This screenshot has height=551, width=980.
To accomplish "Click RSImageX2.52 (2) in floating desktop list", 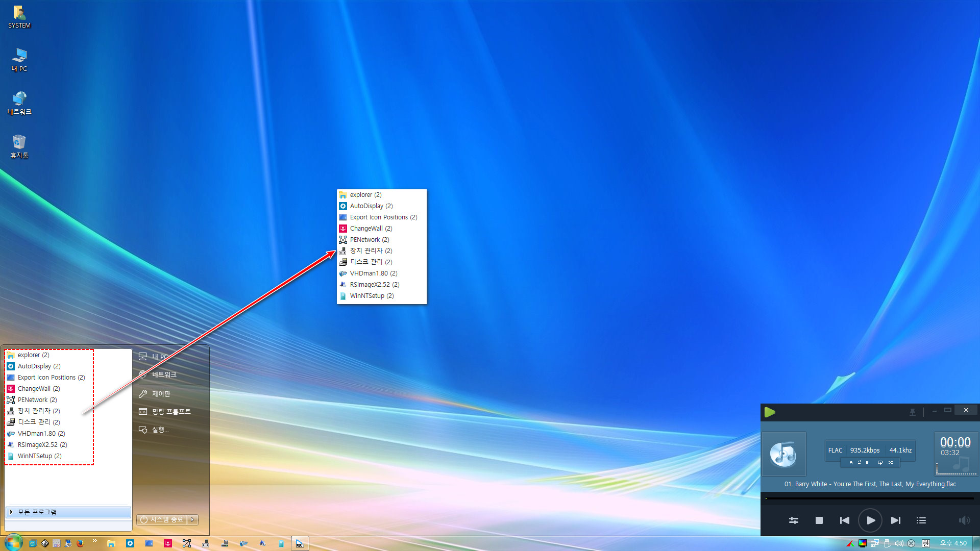I will 382,284.
